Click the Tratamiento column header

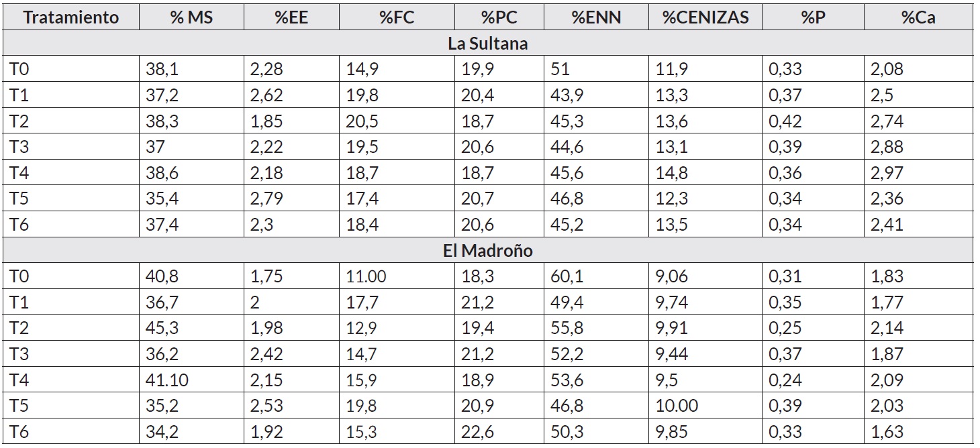[71, 17]
